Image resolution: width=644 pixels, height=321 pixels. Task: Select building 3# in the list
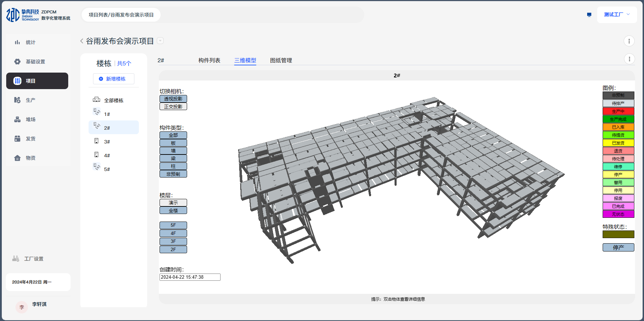(107, 142)
